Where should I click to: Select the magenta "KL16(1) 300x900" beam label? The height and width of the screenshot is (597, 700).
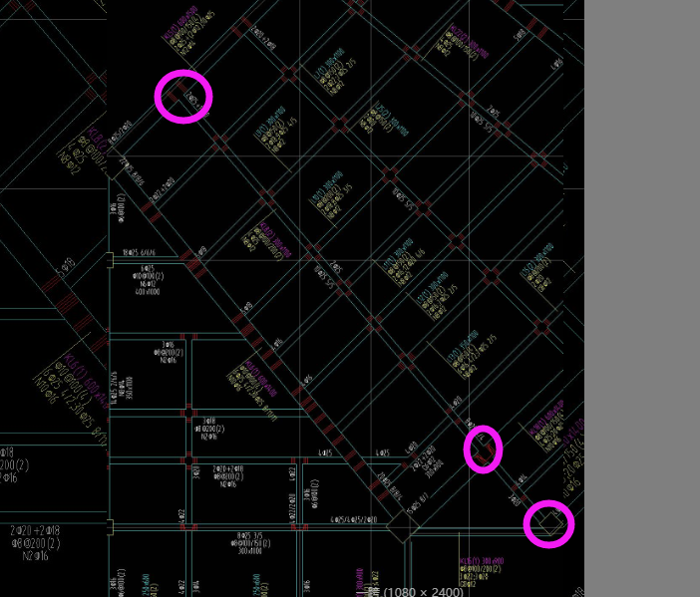point(482,561)
